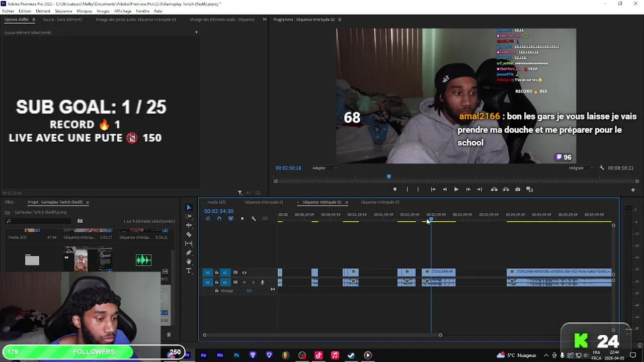Open the Fichier menu
The width and height of the screenshot is (644, 362).
8,11
